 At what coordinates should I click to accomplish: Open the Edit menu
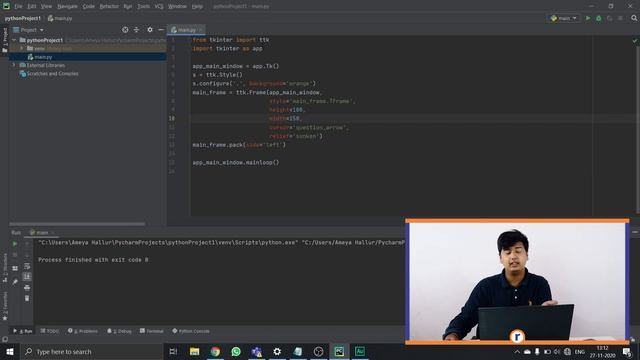pyautogui.click(x=31, y=6)
